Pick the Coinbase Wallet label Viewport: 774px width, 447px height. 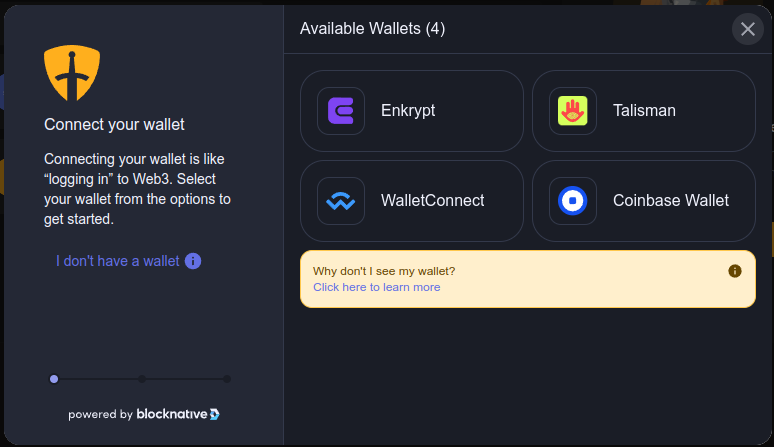(671, 201)
